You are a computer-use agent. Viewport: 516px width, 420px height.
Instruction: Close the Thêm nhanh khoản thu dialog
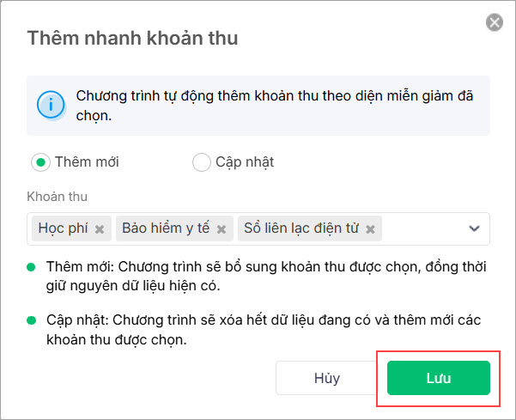[x=495, y=23]
